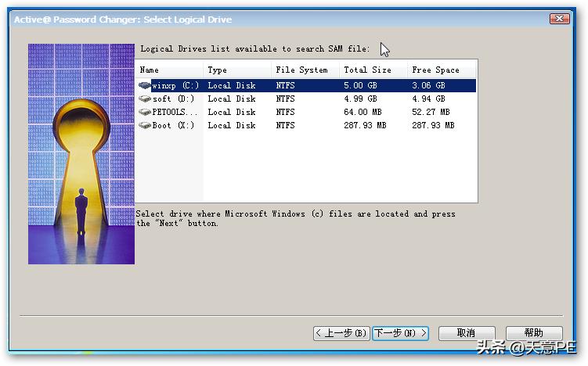Image resolution: width=588 pixels, height=366 pixels.
Task: Close the Password Changer window
Action: click(559, 19)
